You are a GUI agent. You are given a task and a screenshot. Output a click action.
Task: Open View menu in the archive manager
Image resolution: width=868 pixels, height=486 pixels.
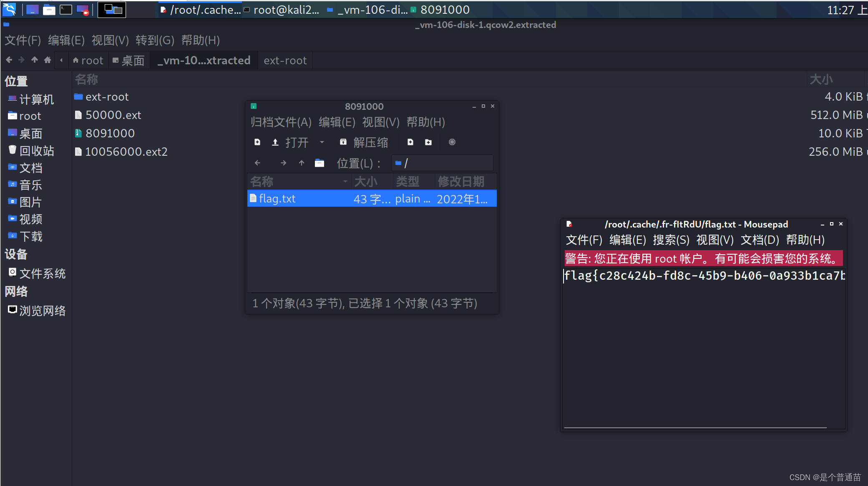(x=381, y=122)
